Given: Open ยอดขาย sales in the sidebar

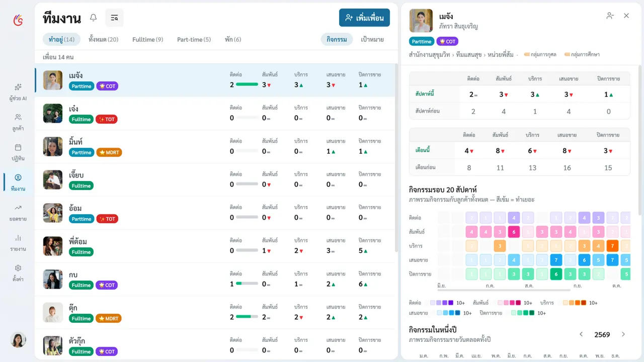Looking at the screenshot, I should click(18, 213).
